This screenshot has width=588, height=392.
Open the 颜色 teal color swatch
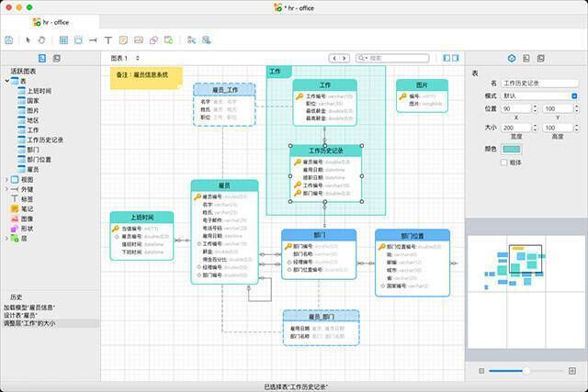coord(511,149)
